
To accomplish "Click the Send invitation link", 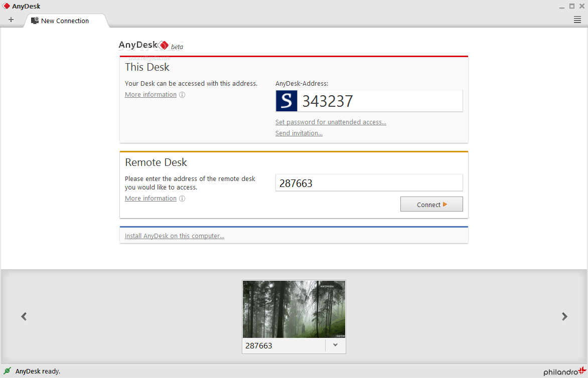I will tap(299, 133).
